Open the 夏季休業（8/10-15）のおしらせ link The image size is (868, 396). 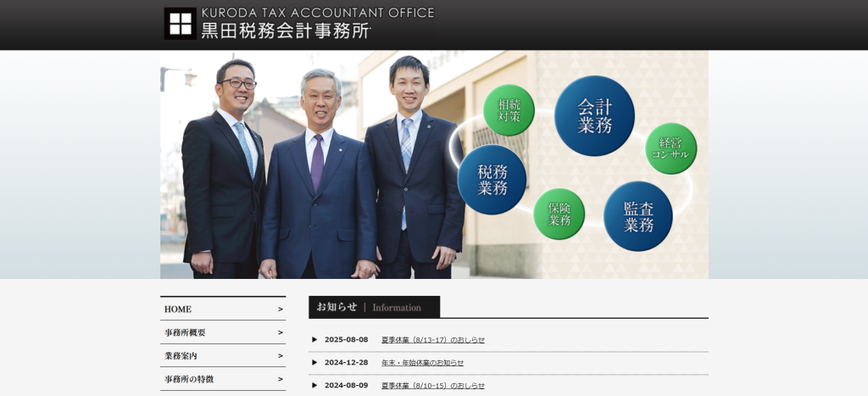coord(432,386)
